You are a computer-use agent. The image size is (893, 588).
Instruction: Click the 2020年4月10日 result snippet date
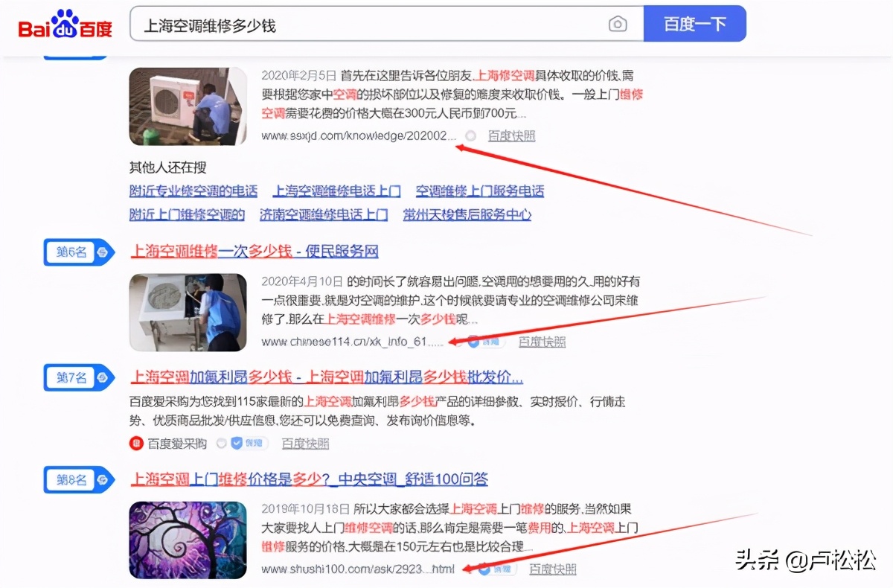pyautogui.click(x=301, y=281)
